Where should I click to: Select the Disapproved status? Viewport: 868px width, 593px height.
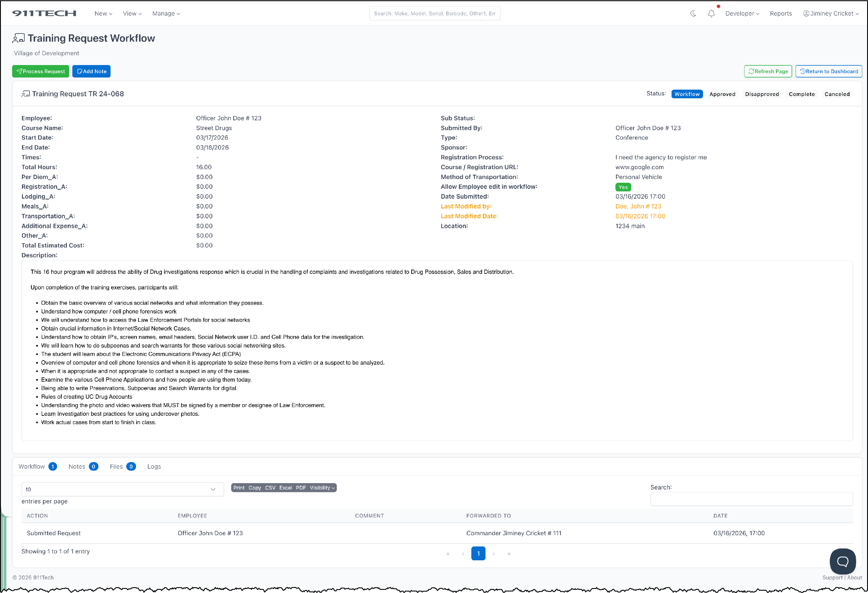[762, 94]
